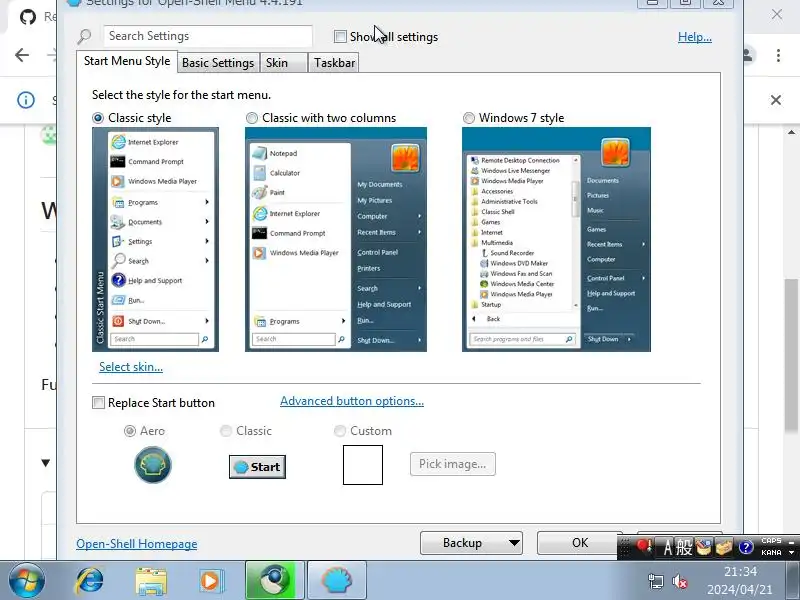Click the IME help question mark icon

click(x=746, y=547)
